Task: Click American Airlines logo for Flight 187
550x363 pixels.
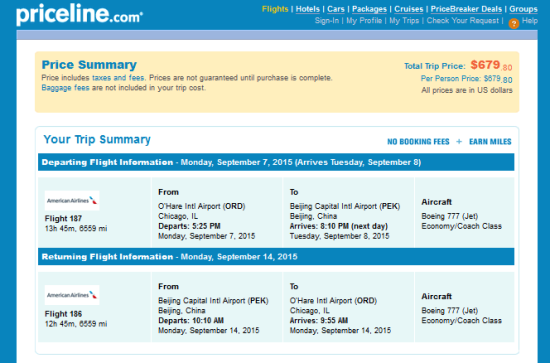Action: [72, 201]
